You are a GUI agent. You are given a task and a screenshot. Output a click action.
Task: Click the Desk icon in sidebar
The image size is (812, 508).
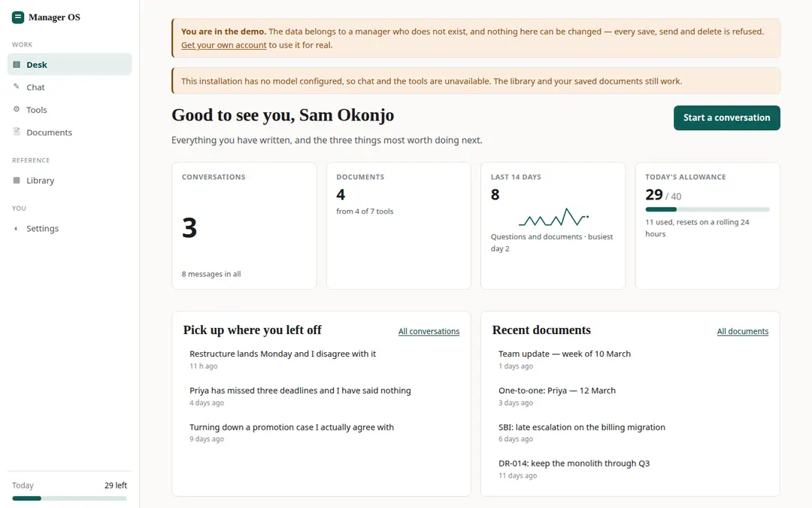click(x=17, y=64)
